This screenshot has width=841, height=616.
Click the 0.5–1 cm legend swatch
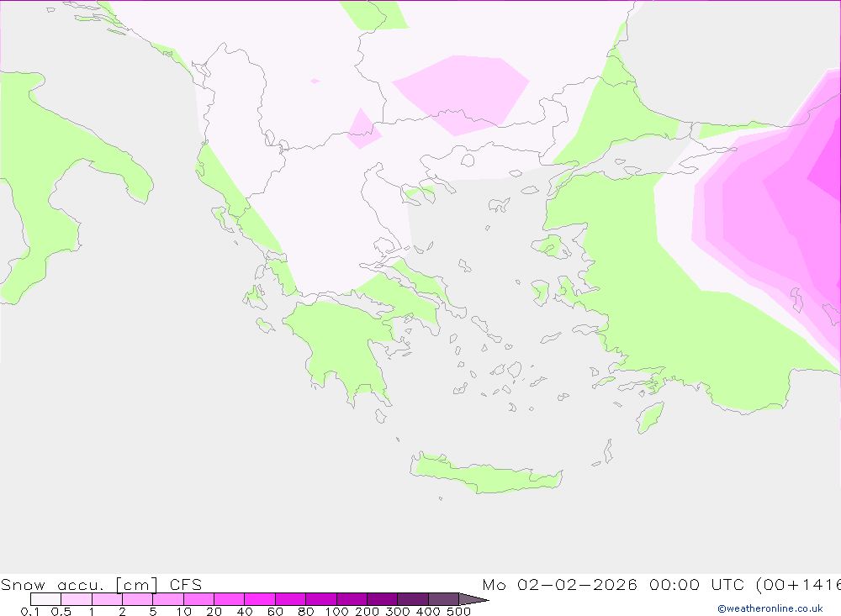click(x=77, y=599)
